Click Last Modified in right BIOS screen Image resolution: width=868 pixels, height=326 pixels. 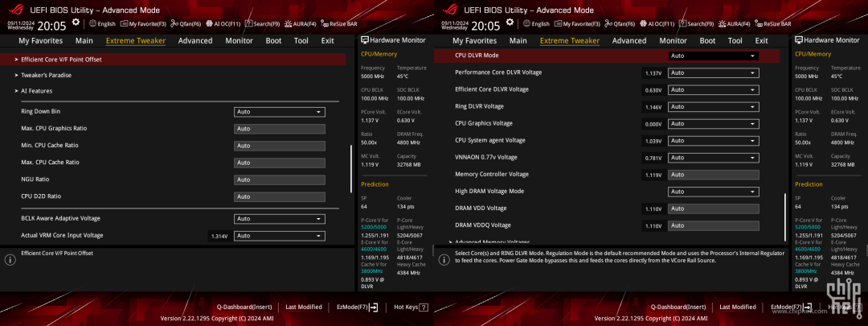click(737, 307)
